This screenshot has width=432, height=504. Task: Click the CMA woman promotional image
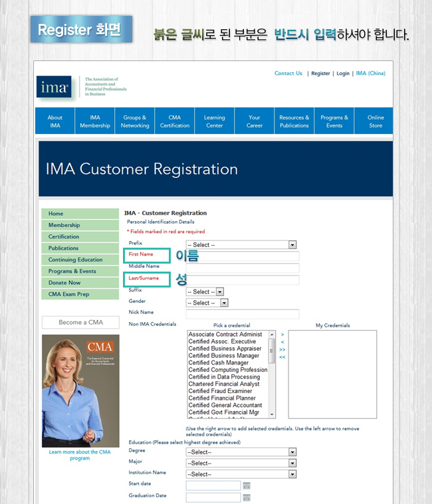click(x=80, y=391)
